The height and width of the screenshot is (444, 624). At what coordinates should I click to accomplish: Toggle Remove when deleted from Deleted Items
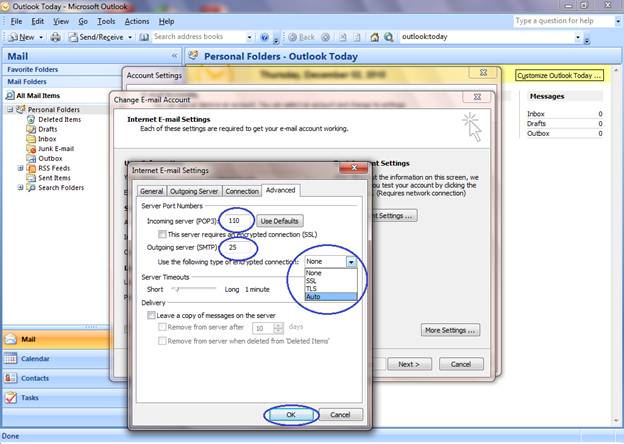point(162,341)
